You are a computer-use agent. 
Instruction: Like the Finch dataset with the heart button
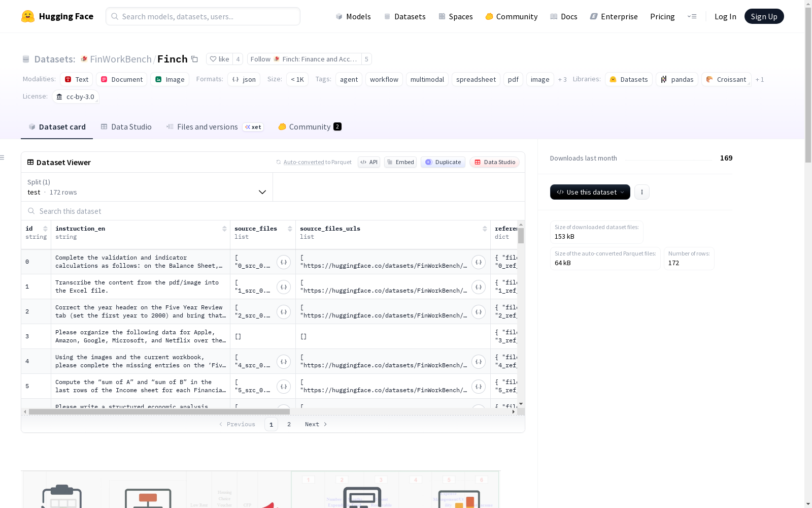click(220, 59)
